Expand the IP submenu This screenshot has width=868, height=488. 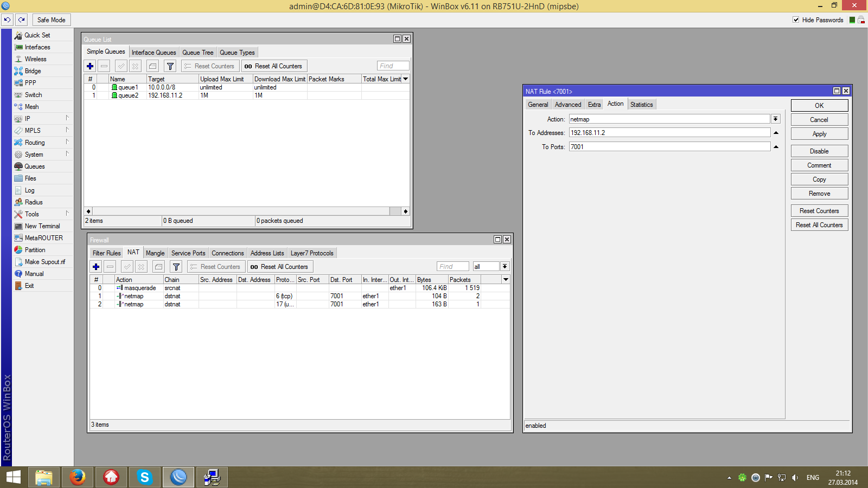(67, 118)
